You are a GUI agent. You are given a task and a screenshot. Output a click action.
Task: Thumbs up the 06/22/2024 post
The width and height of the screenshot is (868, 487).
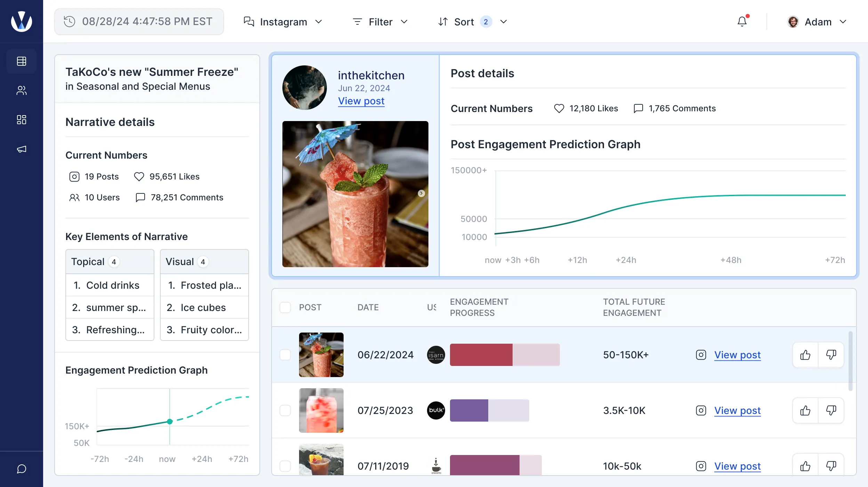click(x=805, y=355)
